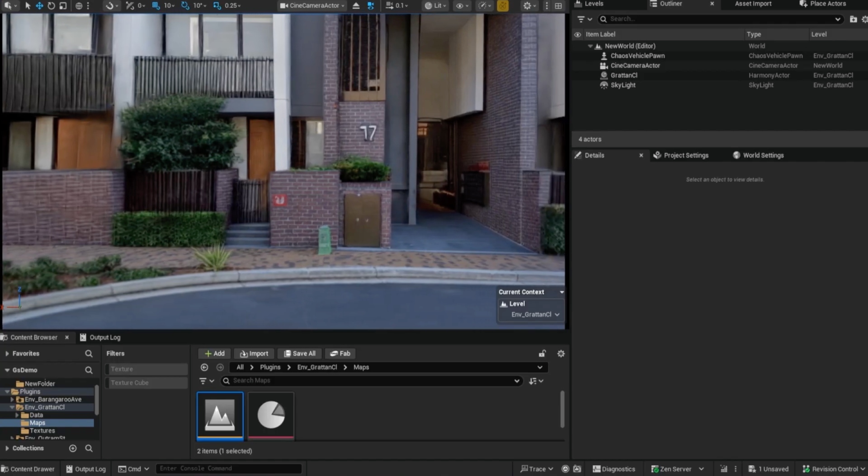Open the Env_GrattanCl level context dropdown
This screenshot has height=476, width=868.
point(535,314)
